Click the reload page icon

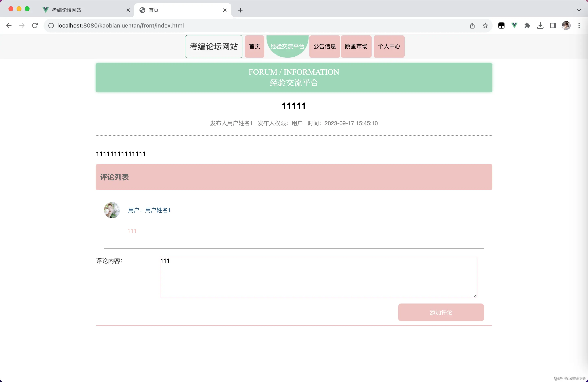(x=35, y=25)
